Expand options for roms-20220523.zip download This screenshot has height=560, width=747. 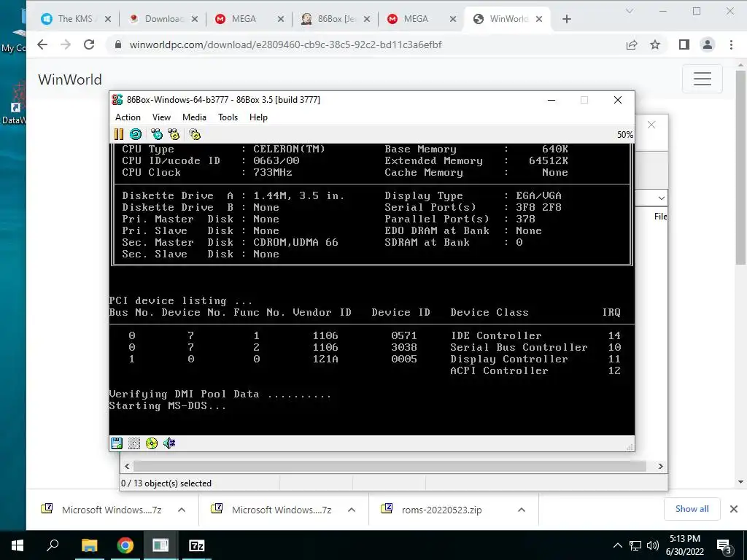[522, 510]
